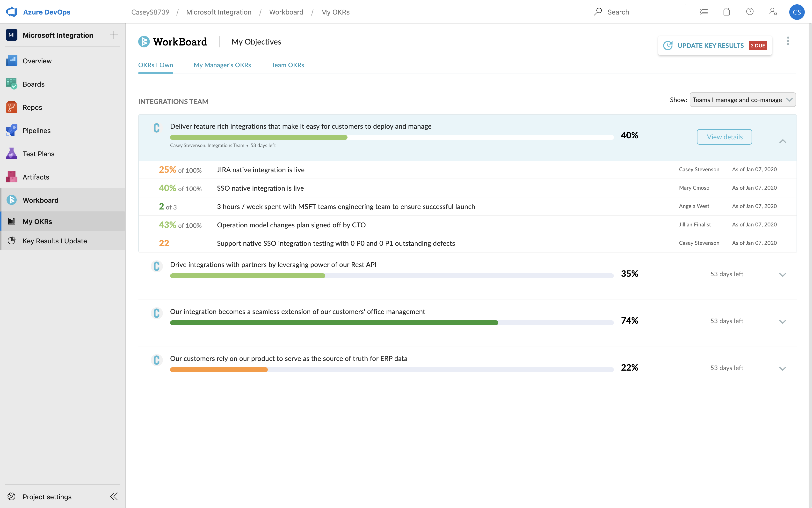Open the user settings icon
The image size is (812, 508).
(773, 12)
